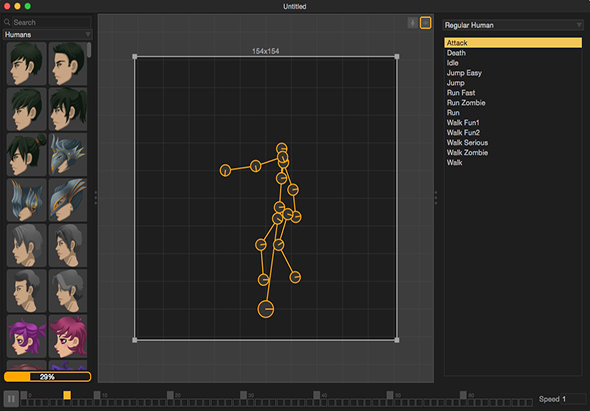Choose the Jump animation
This screenshot has width=590, height=411.
(513, 83)
